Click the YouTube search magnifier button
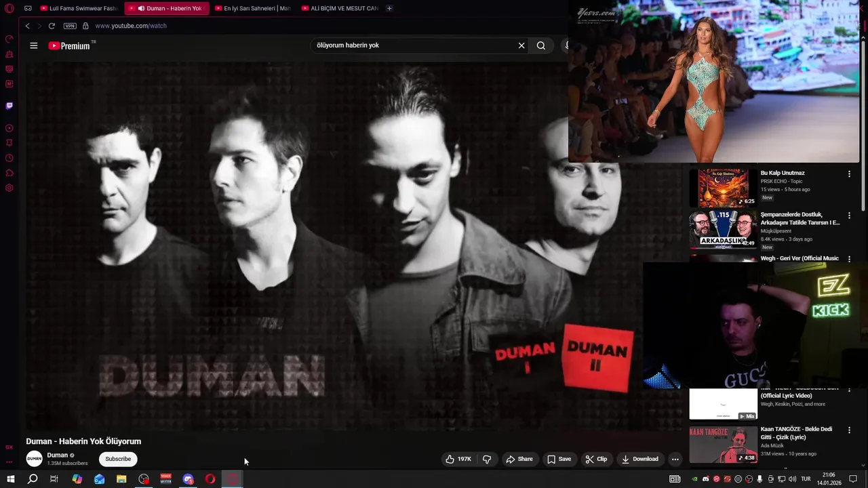The image size is (868, 488). [541, 45]
